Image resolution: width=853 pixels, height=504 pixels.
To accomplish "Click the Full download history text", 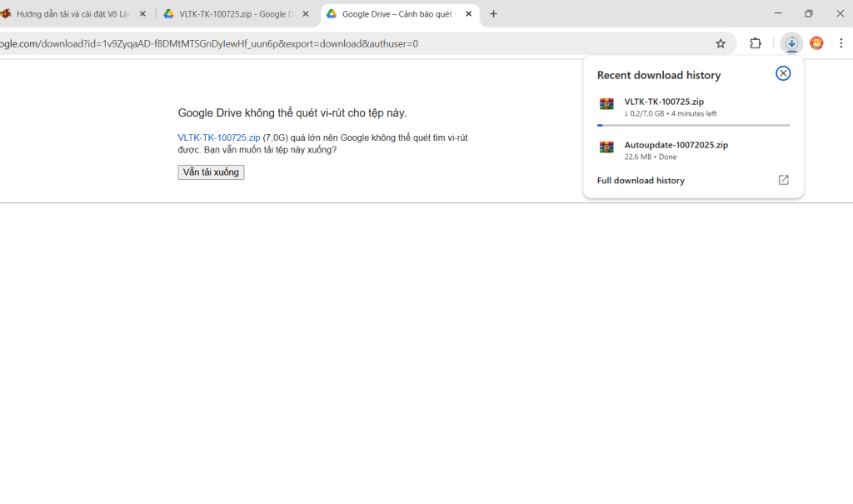I will (x=641, y=180).
